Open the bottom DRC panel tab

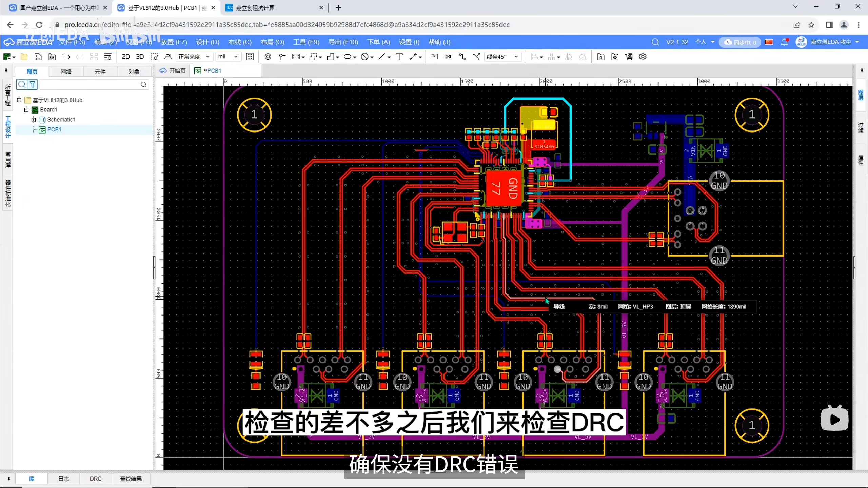point(96,479)
